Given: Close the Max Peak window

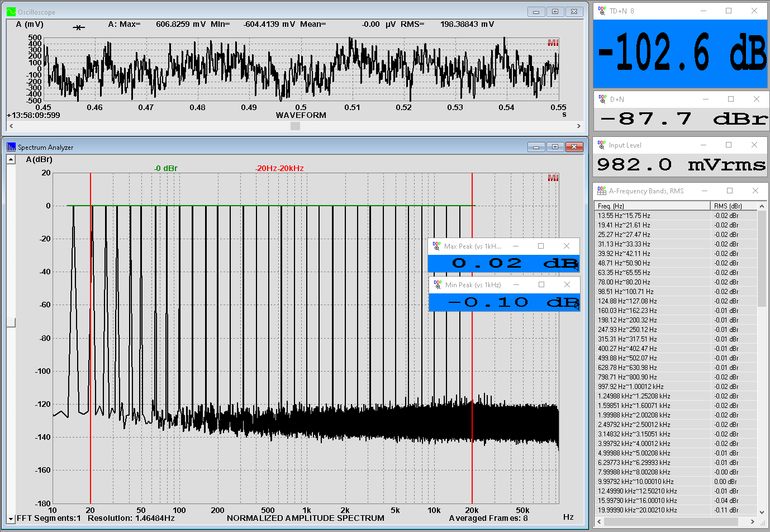Looking at the screenshot, I should [567, 246].
